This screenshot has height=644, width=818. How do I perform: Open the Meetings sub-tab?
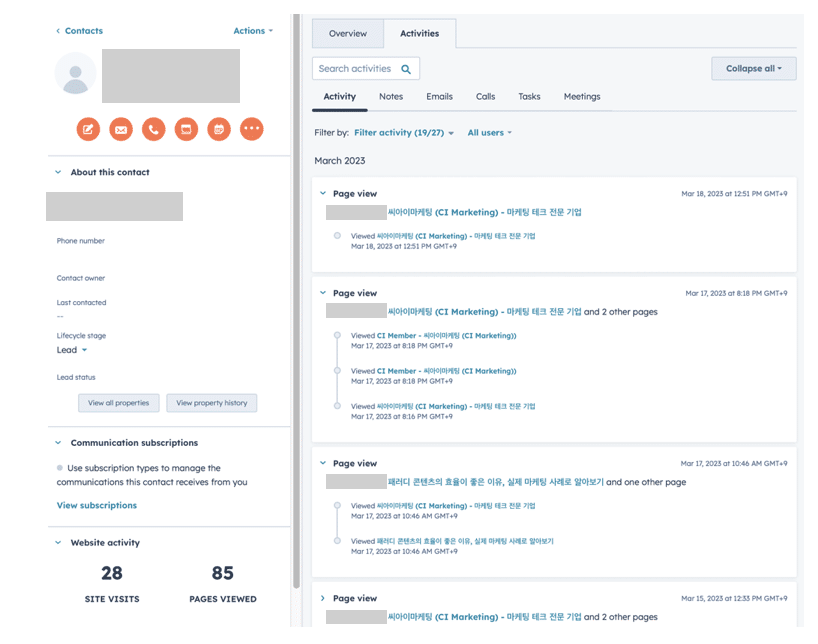coord(582,97)
